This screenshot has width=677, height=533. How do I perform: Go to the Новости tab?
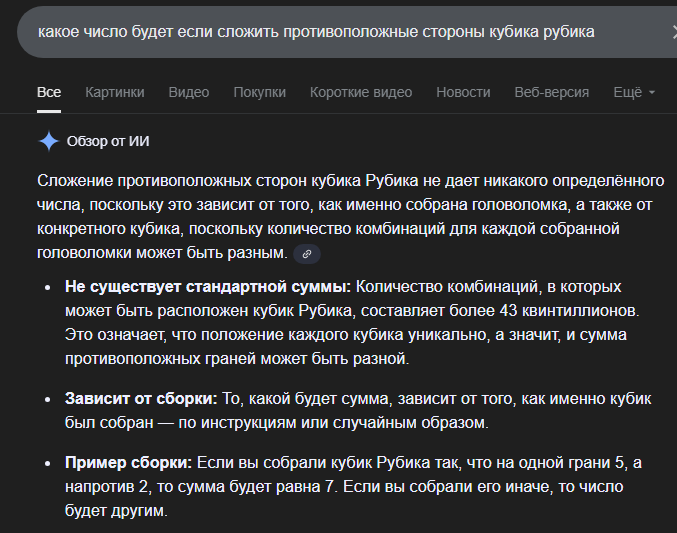463,92
